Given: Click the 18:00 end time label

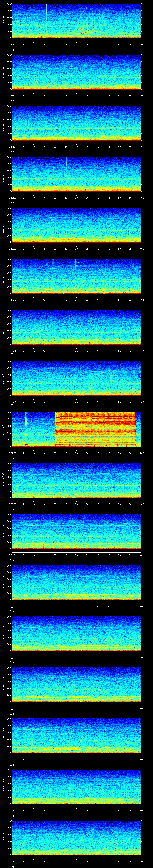Looking at the screenshot, I should point(141,197).
